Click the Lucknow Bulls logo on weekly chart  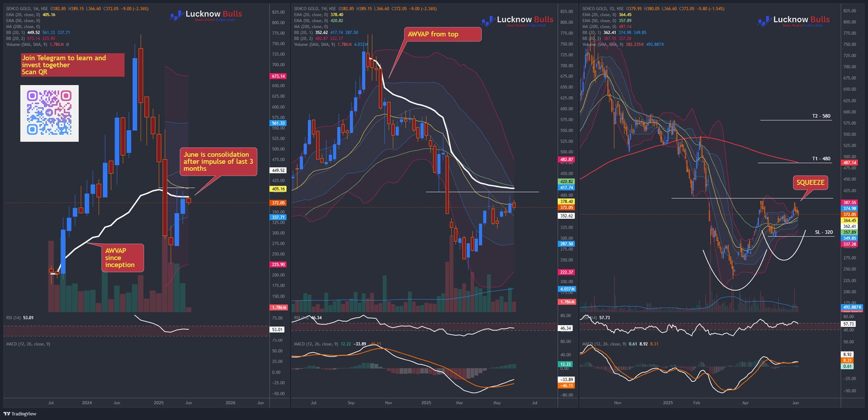coord(518,21)
